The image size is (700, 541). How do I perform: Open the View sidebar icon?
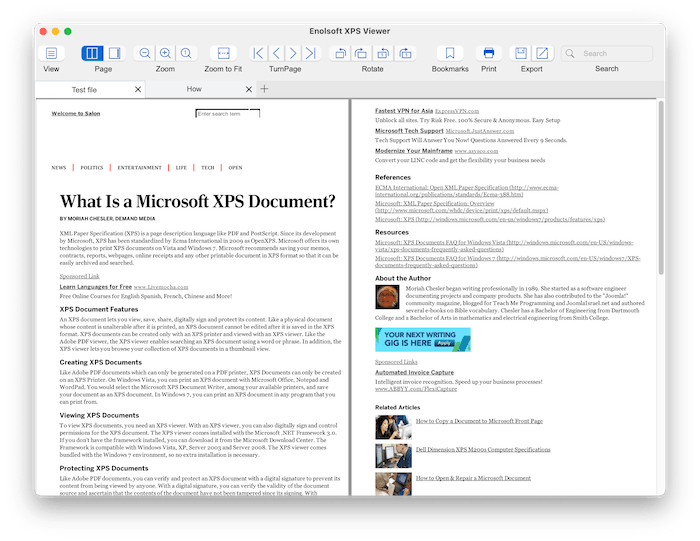[x=51, y=53]
